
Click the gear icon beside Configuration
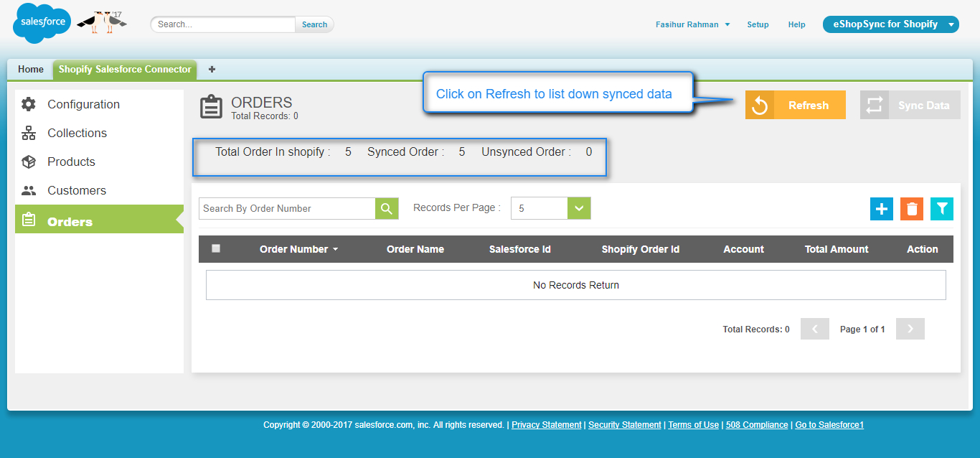tap(29, 104)
